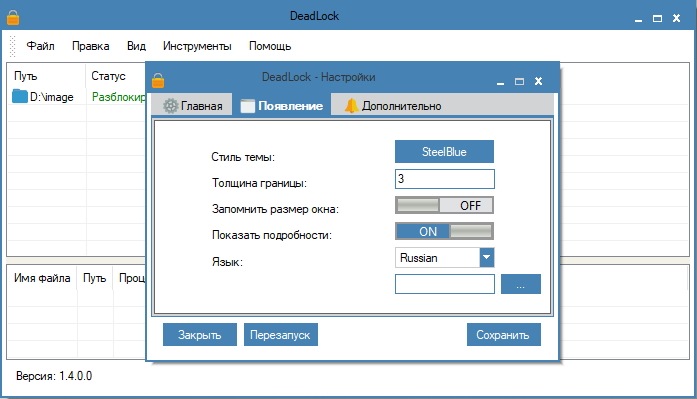Open the Вид menu
This screenshot has width=697, height=399.
point(136,46)
